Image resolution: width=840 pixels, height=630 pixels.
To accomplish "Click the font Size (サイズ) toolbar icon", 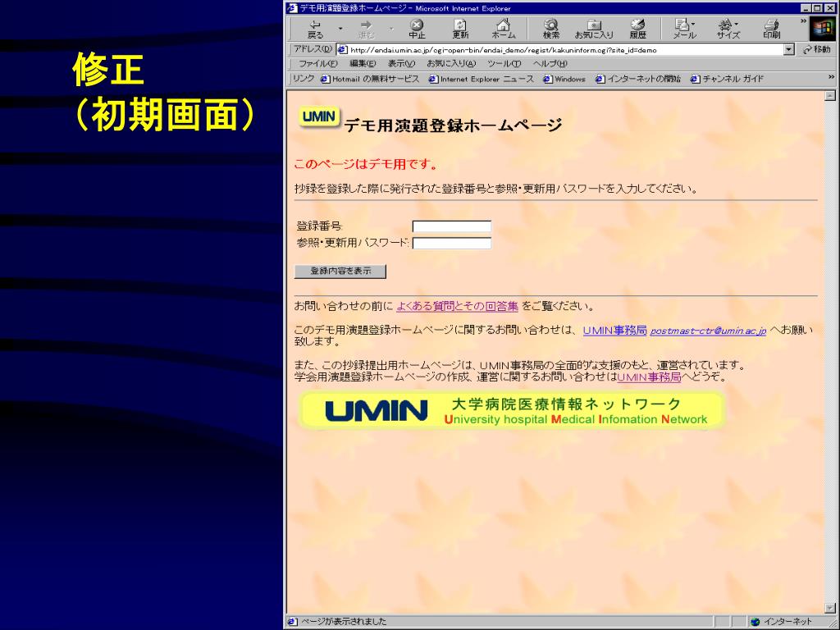I will tap(728, 29).
